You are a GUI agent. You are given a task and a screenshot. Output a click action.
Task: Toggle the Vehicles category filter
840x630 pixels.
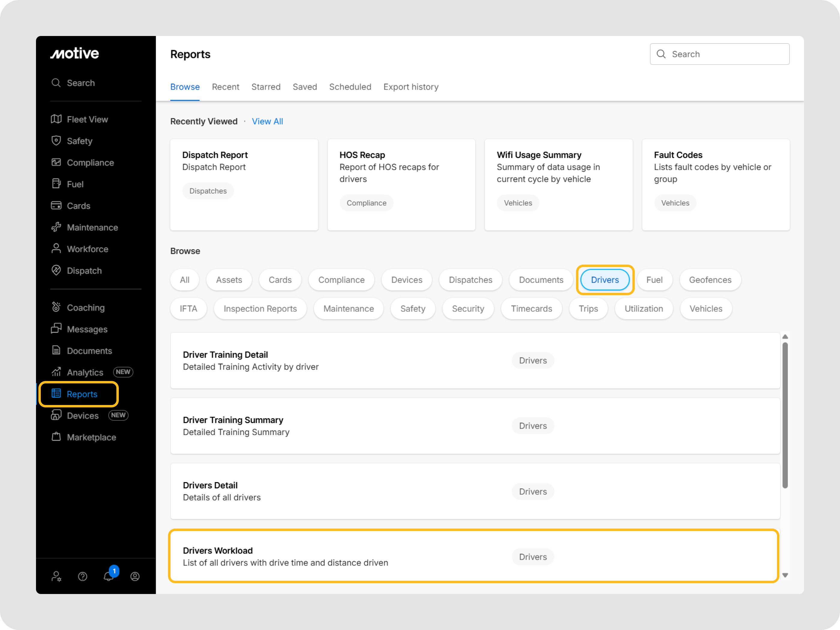pyautogui.click(x=706, y=309)
